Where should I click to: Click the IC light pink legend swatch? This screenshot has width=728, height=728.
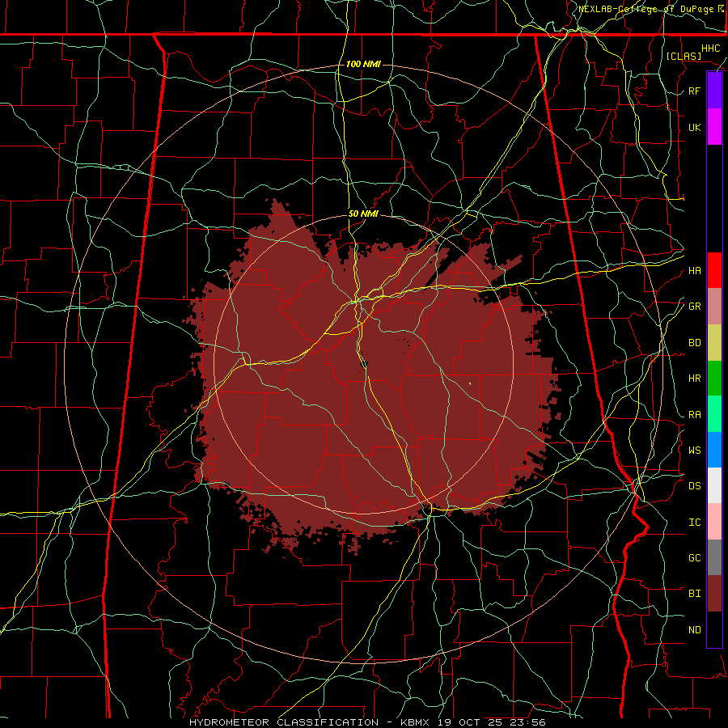pyautogui.click(x=714, y=522)
